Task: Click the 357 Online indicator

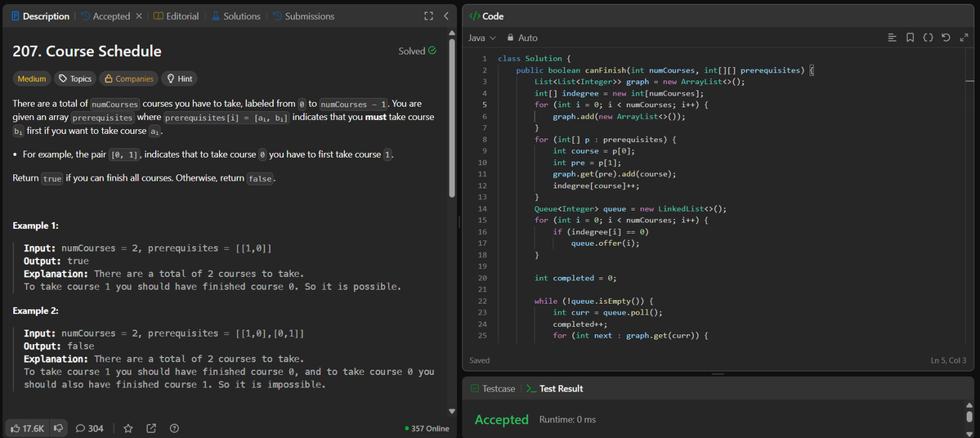Action: 427,429
